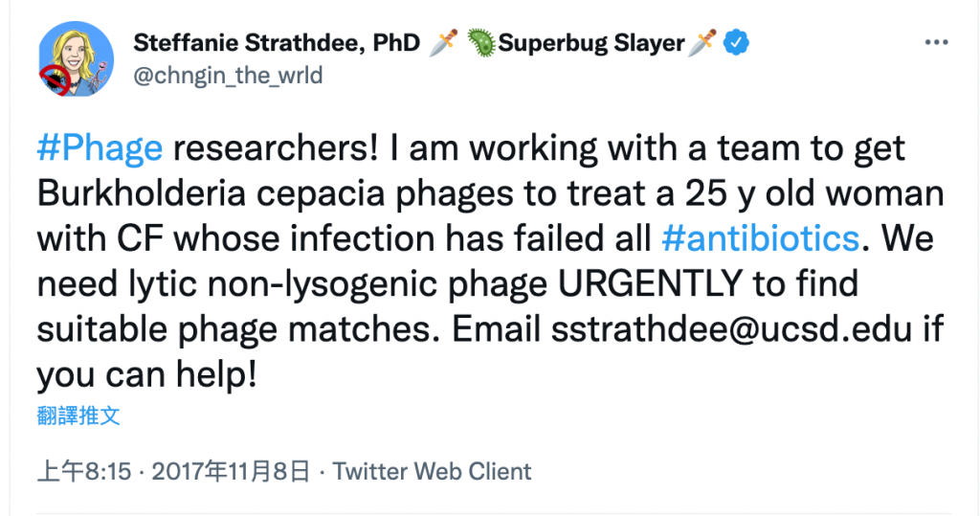The width and height of the screenshot is (980, 516).
Task: Open the #Phage hashtag
Action: pos(100,149)
